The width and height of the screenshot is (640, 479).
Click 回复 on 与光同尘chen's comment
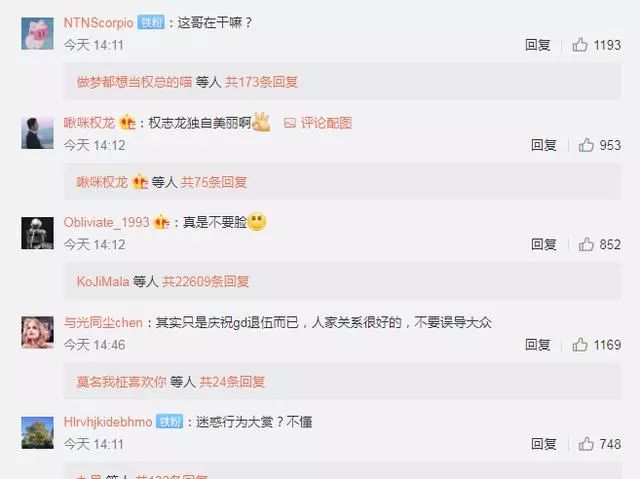pyautogui.click(x=538, y=345)
